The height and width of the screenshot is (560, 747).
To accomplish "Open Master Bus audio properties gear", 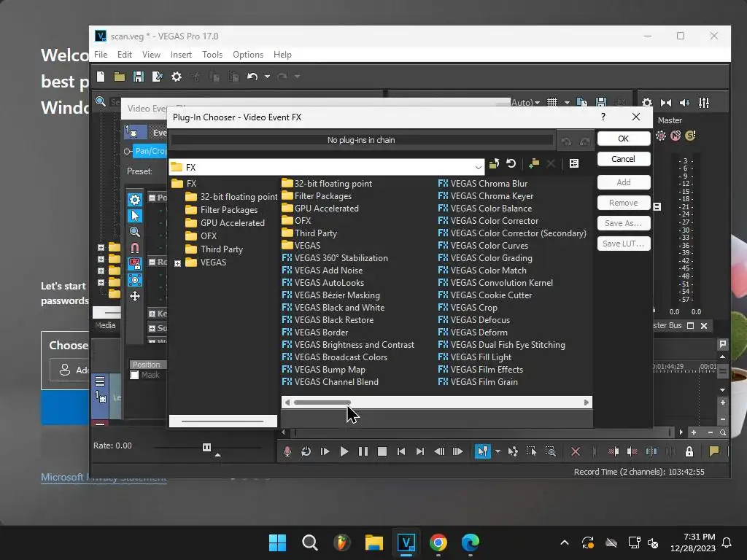I will 646,102.
